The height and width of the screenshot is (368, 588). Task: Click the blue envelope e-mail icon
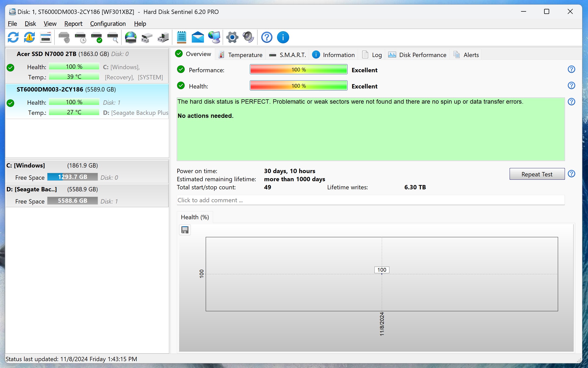click(x=198, y=38)
